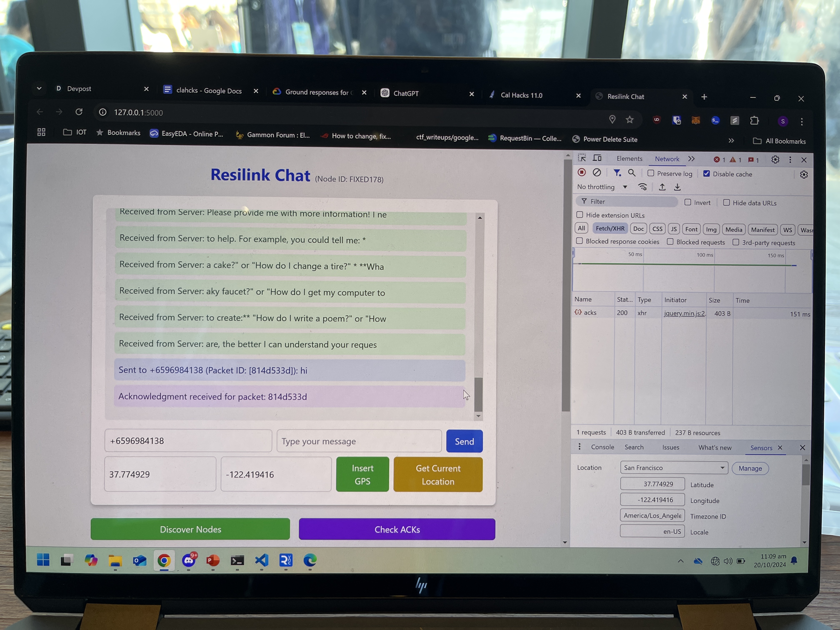840x630 pixels.
Task: Toggle the network filter funnel icon
Action: coord(617,173)
